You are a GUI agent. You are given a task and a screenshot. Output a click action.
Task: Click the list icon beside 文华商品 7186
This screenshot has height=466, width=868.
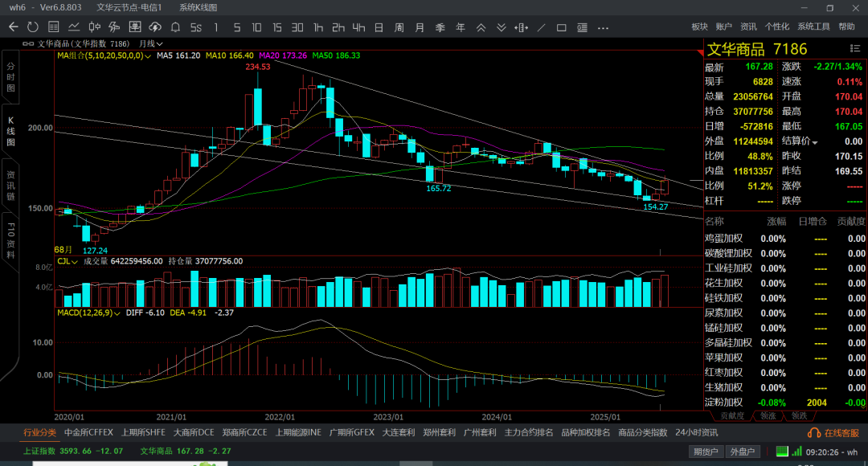click(854, 49)
